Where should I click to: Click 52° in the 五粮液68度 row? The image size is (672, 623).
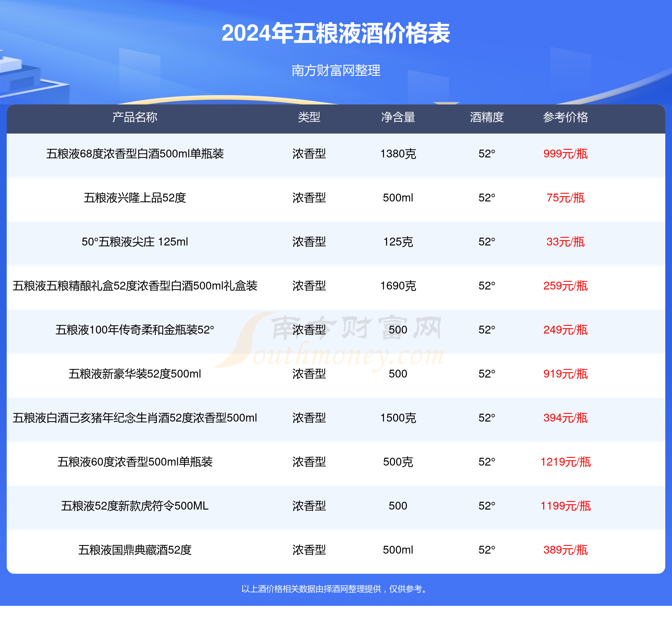487,154
